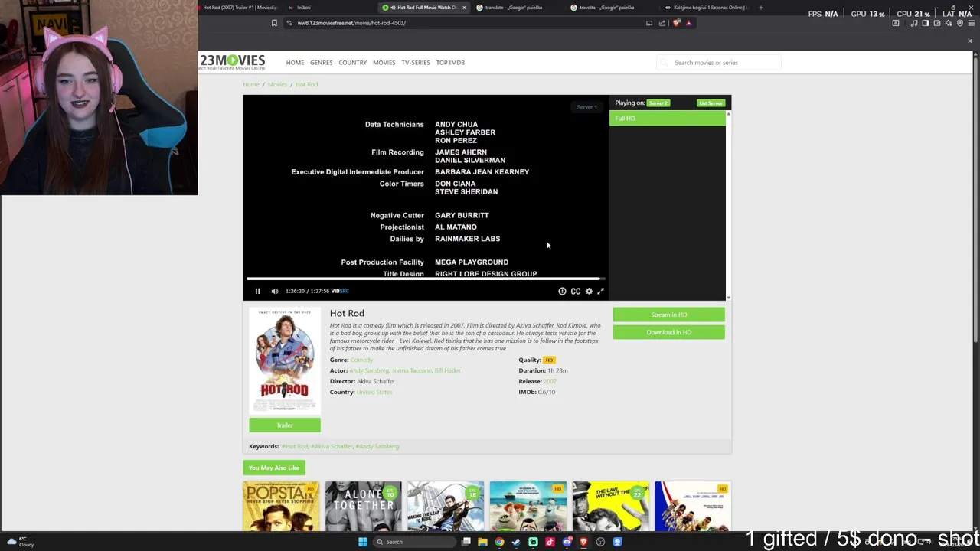The width and height of the screenshot is (980, 551).
Task: Click the #Hot Rod keyword tag
Action: click(x=295, y=446)
